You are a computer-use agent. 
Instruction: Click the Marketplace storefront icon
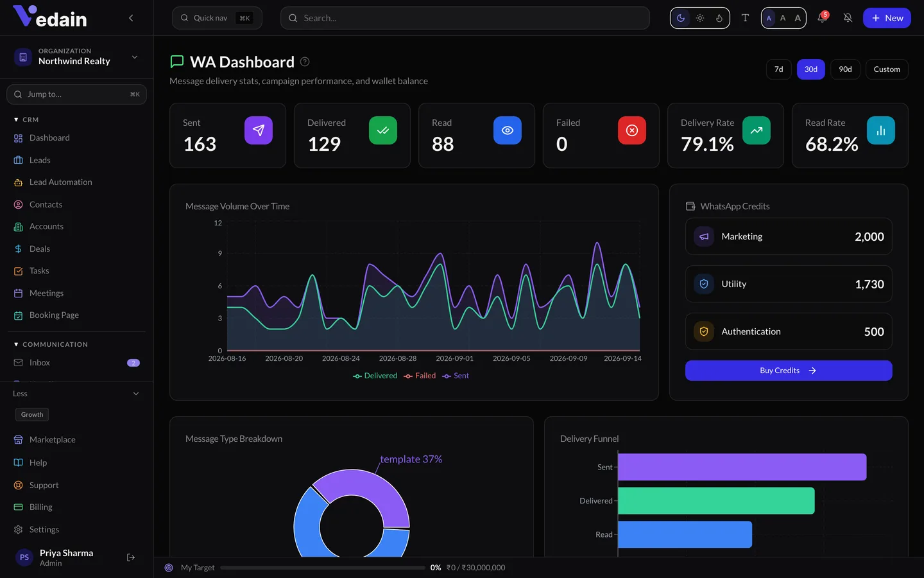click(x=18, y=440)
